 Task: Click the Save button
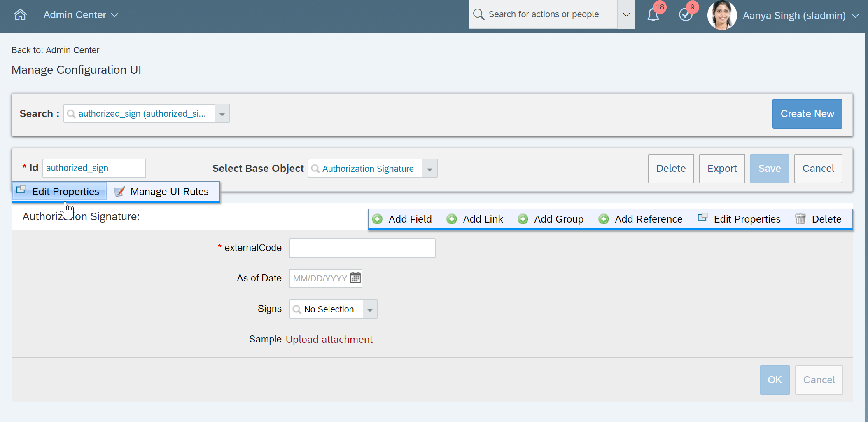[770, 169]
